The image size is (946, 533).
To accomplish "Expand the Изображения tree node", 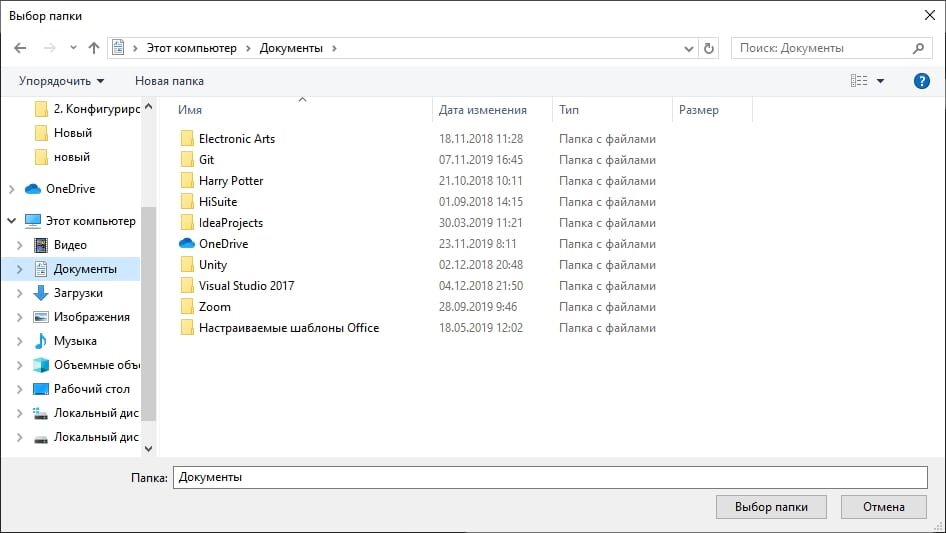I will (19, 317).
